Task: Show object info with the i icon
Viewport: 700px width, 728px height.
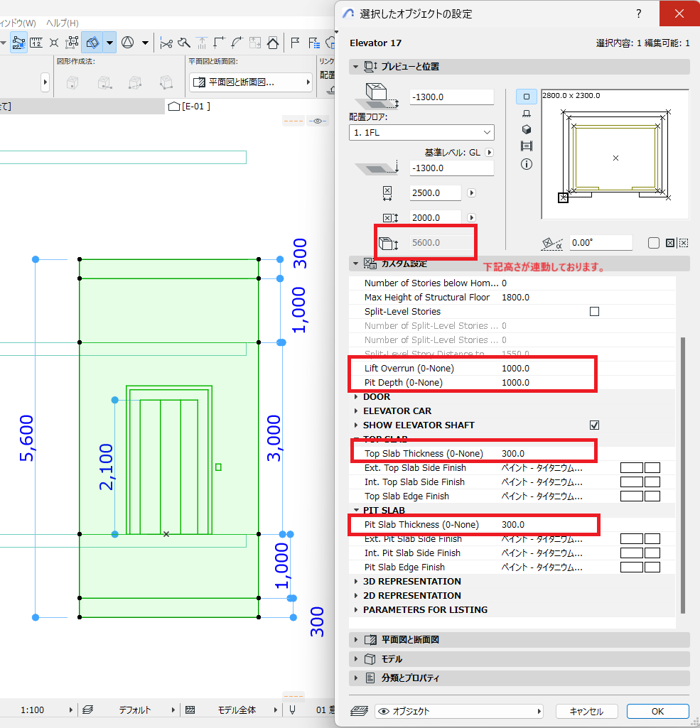Action: coord(527,164)
